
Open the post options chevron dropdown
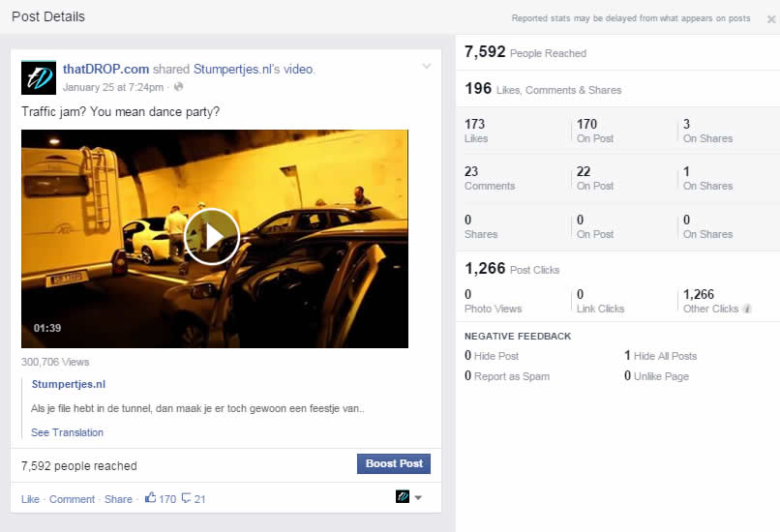427,66
